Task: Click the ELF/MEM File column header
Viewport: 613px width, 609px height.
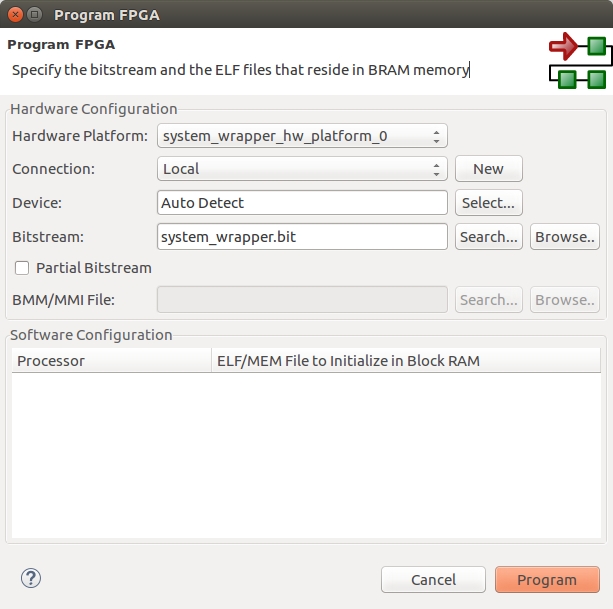Action: pyautogui.click(x=405, y=361)
